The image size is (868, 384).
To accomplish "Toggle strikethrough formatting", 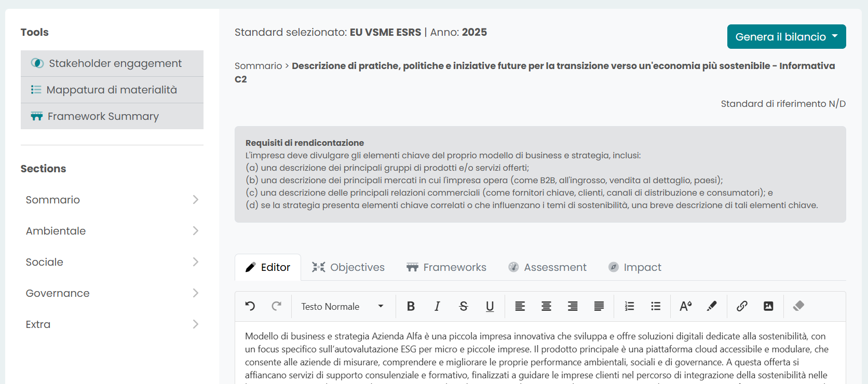I will pos(464,306).
